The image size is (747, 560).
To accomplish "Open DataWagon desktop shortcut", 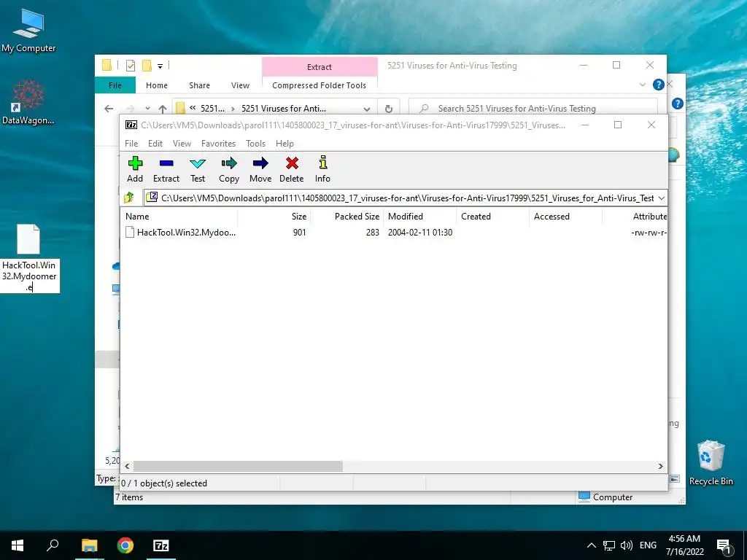I will click(x=28, y=102).
